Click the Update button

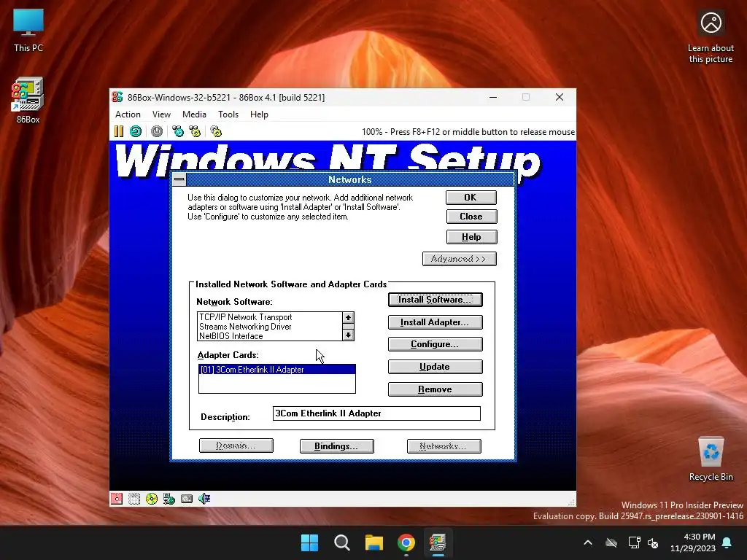coord(435,367)
